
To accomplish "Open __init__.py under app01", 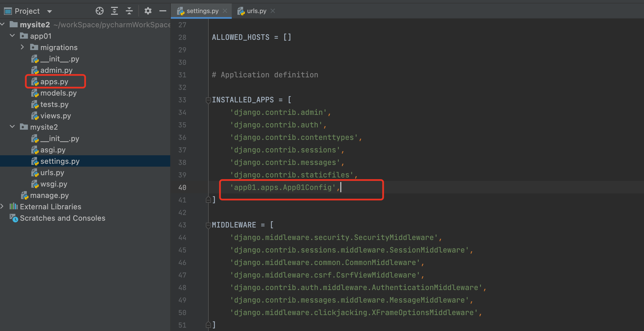I will pos(60,59).
